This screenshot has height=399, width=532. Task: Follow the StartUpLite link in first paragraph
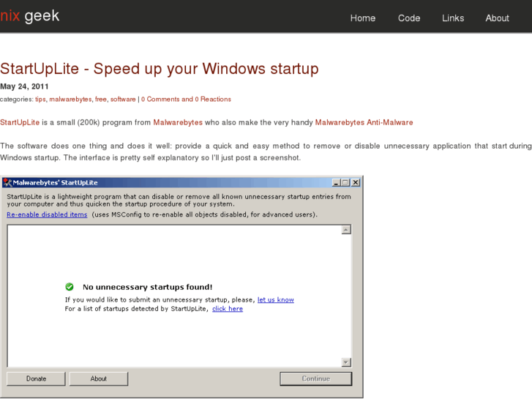(20, 122)
